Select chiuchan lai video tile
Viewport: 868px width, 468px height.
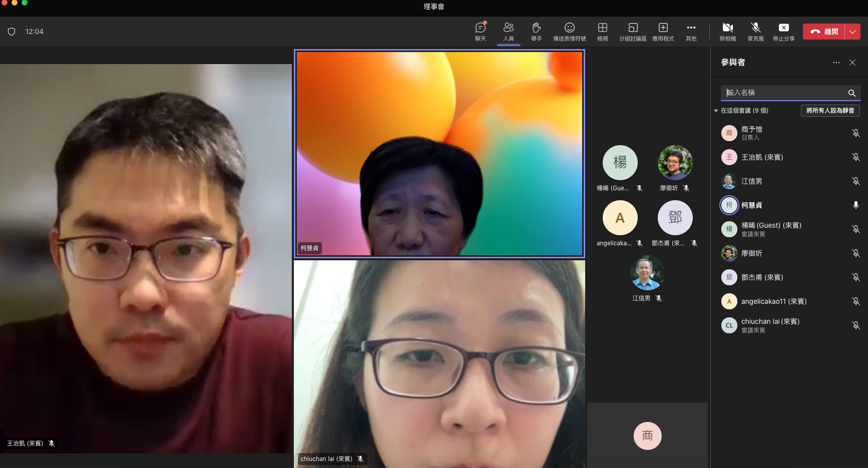pyautogui.click(x=440, y=364)
